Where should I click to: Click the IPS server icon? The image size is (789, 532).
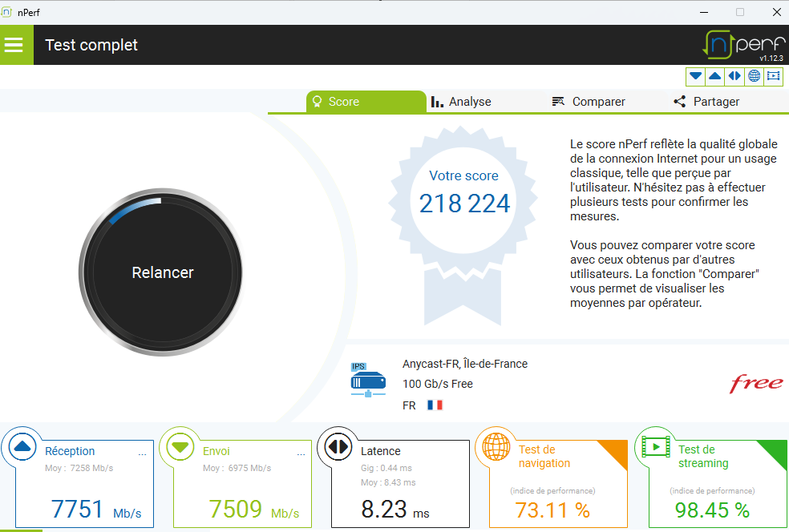point(368,380)
